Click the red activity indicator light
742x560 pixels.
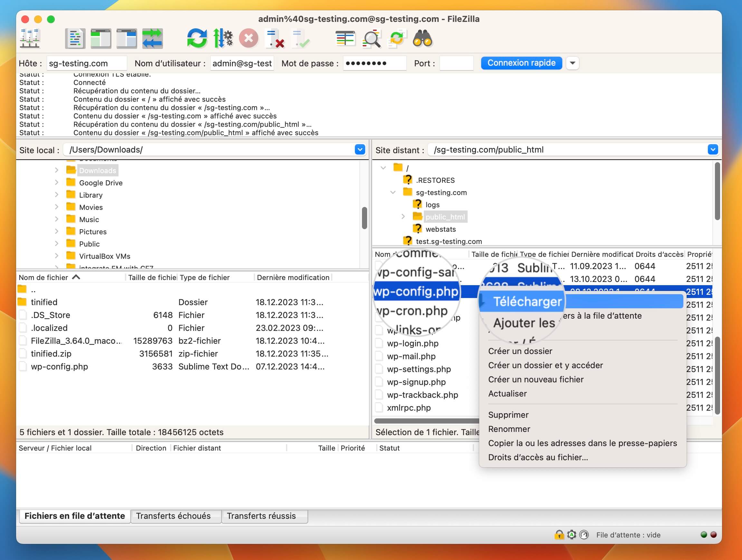pyautogui.click(x=713, y=535)
